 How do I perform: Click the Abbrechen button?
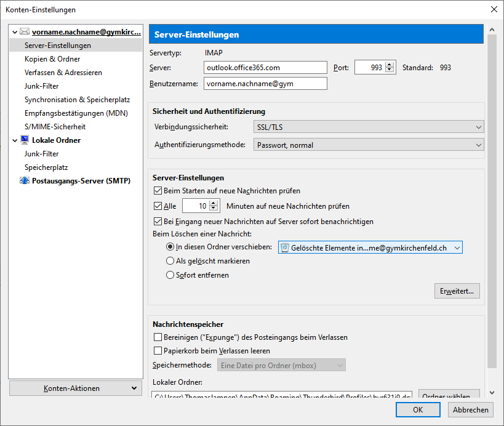(x=471, y=409)
